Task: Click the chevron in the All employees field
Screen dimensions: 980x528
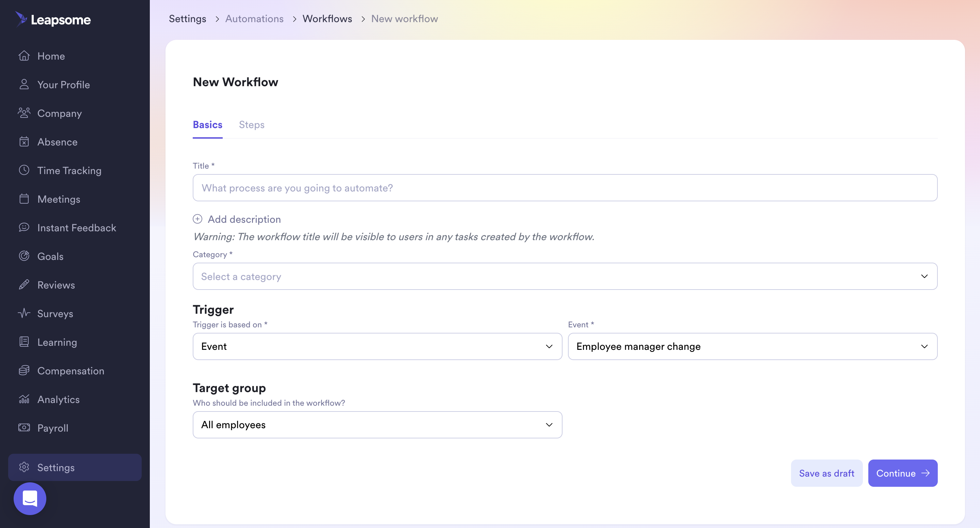Action: click(549, 424)
